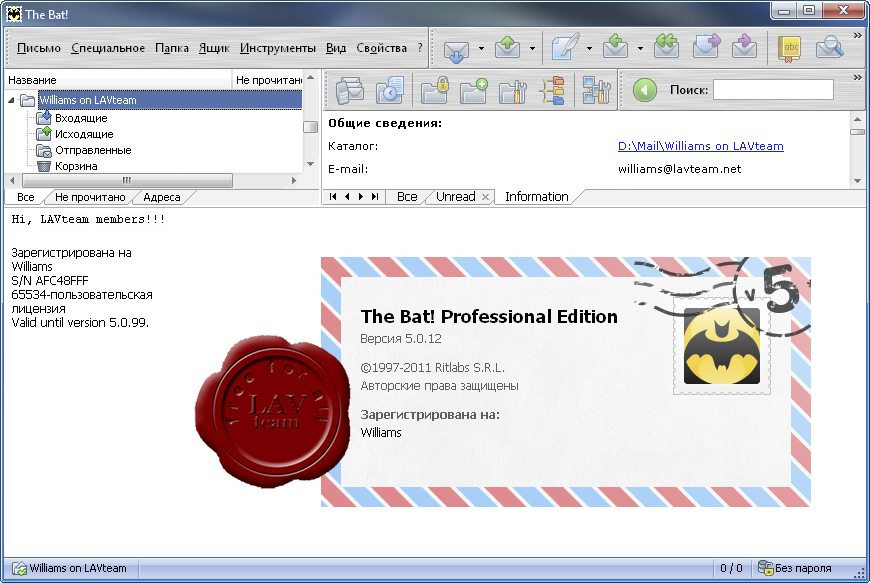Open the Письмо menu
Screen dimensions: 870x583
click(x=39, y=48)
